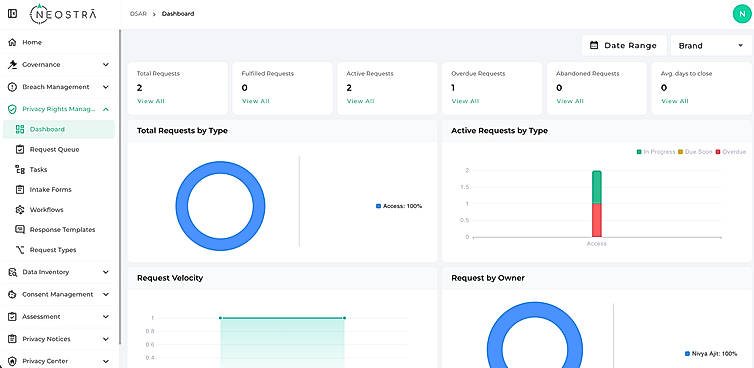Click the Request Velocity line endpoint marker
The image size is (754, 368).
click(344, 318)
